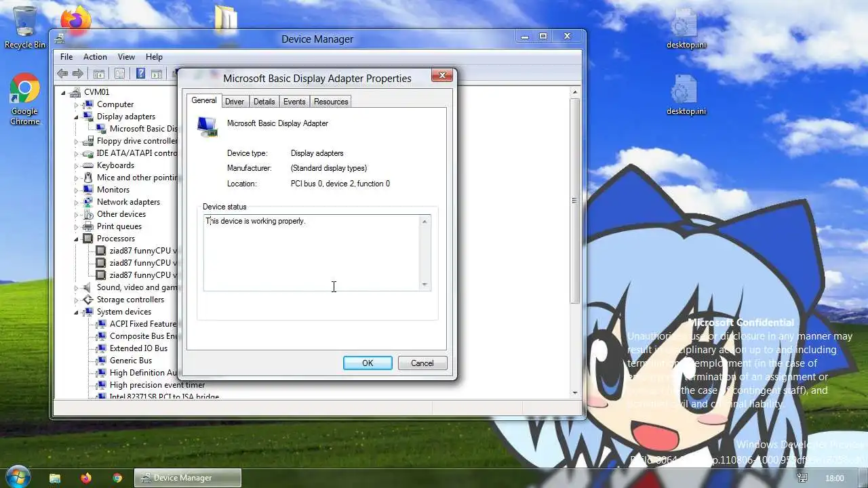The width and height of the screenshot is (868, 488).
Task: Select the CVM01 computer root icon
Action: pos(75,92)
